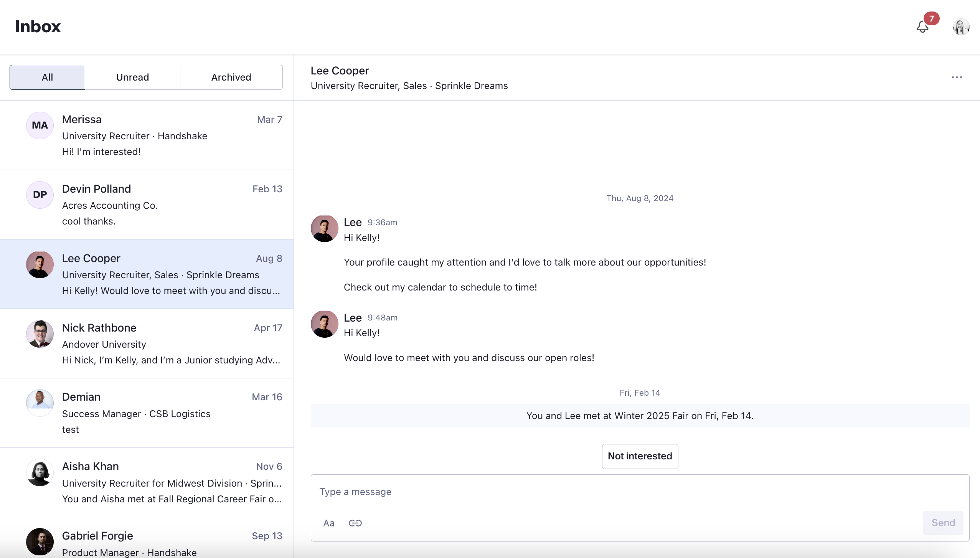Click 'Andover University' subtitle
This screenshot has height=558, width=980.
pos(104,345)
